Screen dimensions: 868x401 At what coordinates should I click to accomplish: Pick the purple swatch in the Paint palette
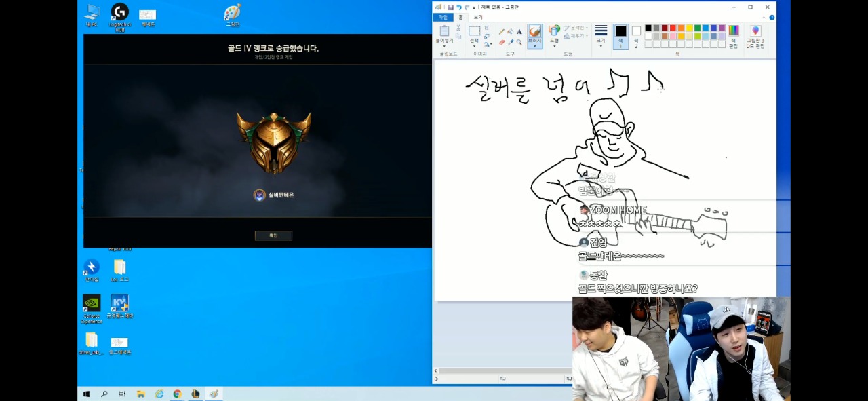(x=722, y=28)
